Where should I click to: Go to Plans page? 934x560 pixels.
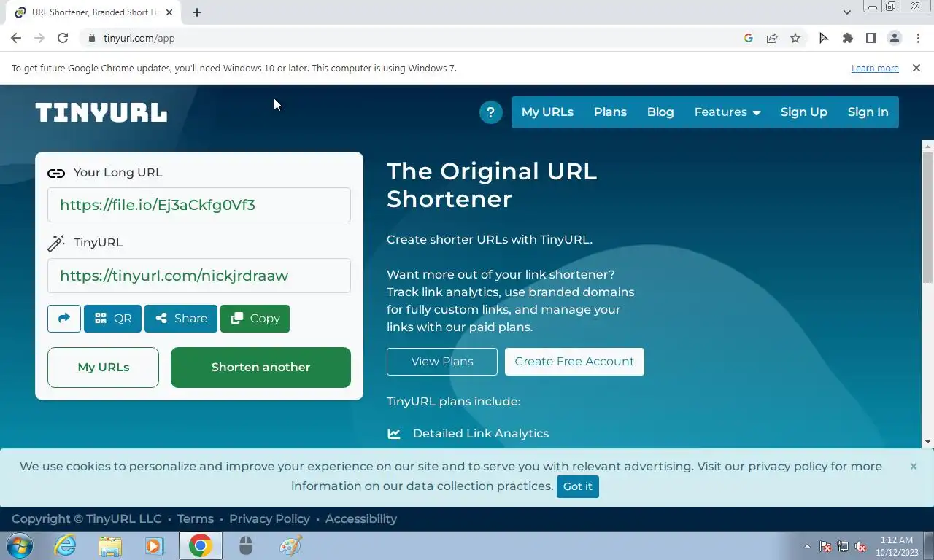(x=610, y=112)
